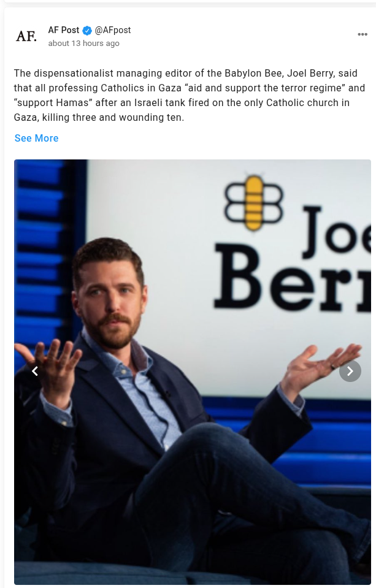This screenshot has width=376, height=588.
Task: Open post timestamp about 13 hours ago
Action: [x=83, y=44]
